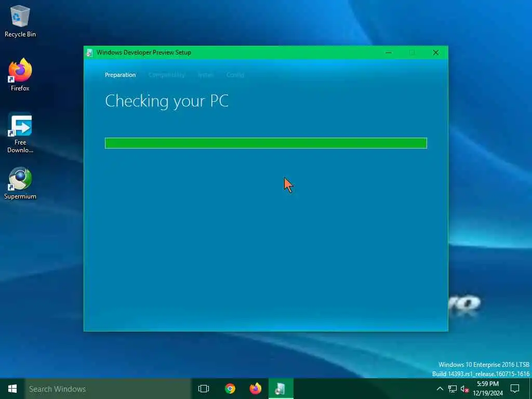This screenshot has width=532, height=399.
Task: Open Firefox from the taskbar
Action: click(255, 389)
